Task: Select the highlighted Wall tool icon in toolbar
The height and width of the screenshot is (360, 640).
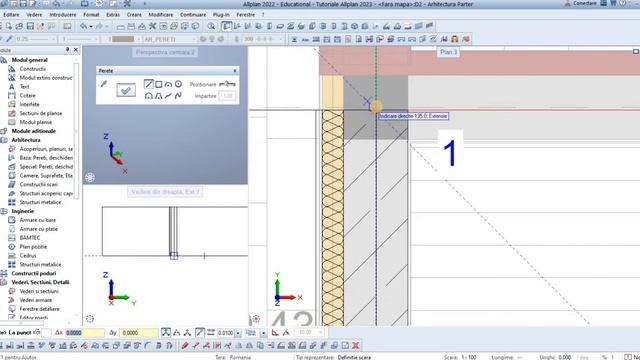Action: (x=227, y=27)
